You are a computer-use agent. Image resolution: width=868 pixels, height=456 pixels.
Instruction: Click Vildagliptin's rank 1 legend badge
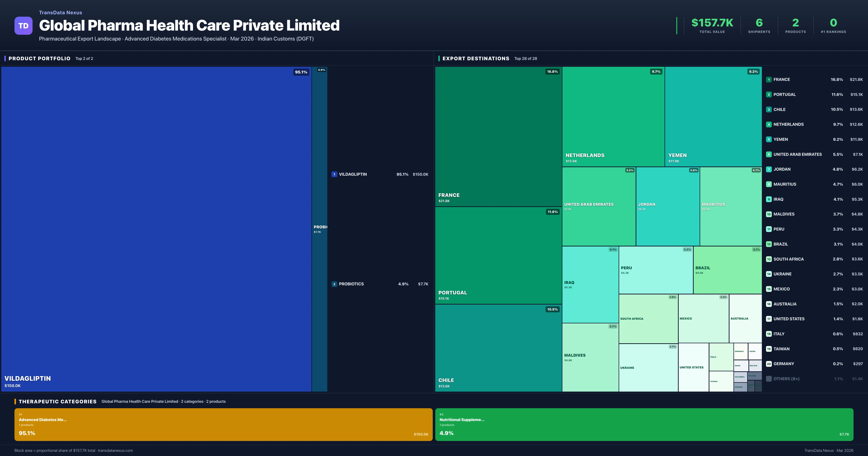point(334,174)
